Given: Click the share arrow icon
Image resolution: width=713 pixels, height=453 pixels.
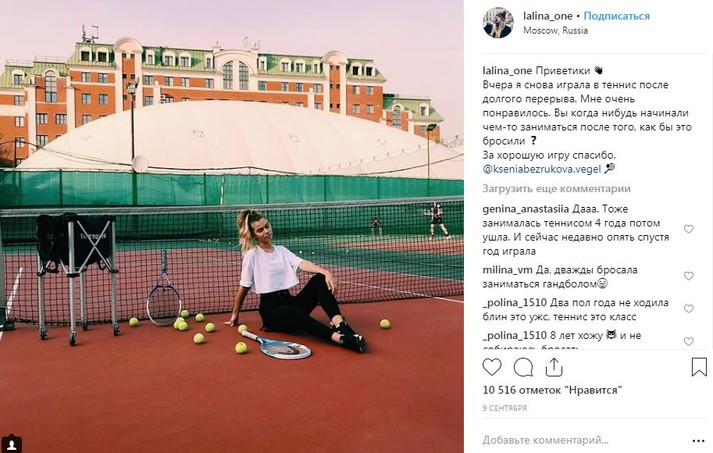Looking at the screenshot, I should (x=553, y=367).
